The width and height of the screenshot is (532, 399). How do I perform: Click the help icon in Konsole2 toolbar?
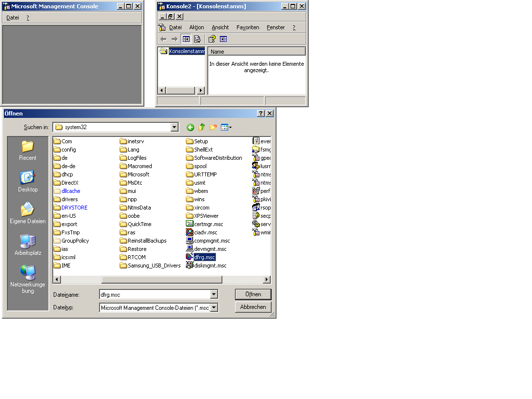point(212,39)
